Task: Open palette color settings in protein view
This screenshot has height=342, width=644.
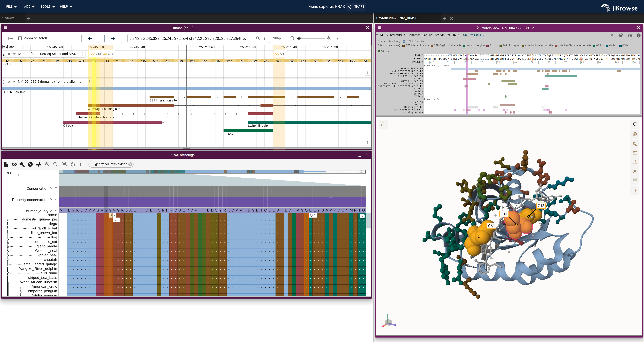Action: (x=621, y=35)
